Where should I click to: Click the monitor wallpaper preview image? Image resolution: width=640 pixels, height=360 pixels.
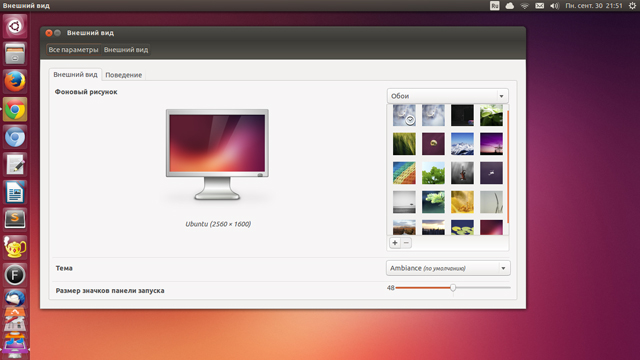pyautogui.click(x=217, y=155)
